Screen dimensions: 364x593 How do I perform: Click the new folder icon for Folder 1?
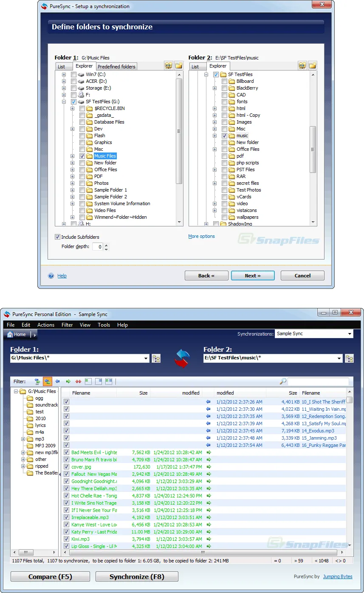[178, 65]
